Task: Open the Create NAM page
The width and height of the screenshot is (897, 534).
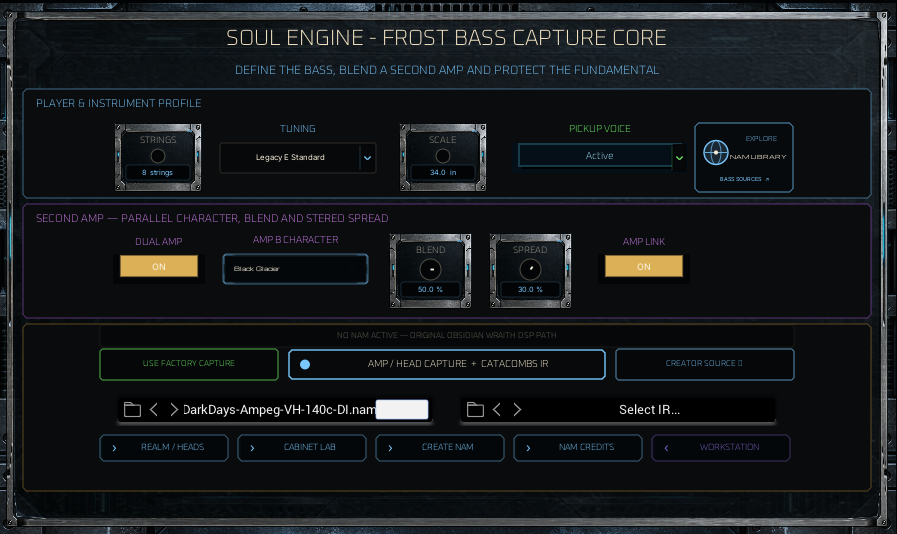Action: point(440,448)
